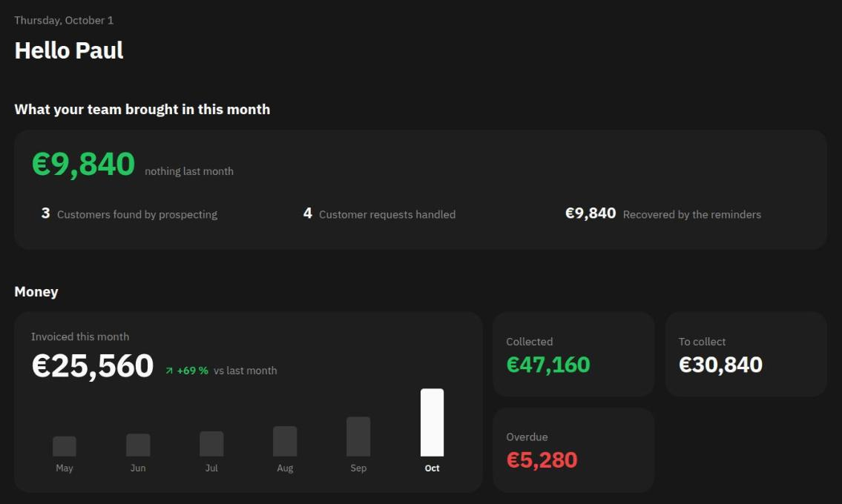
Task: Open the To collect €30,840 card
Action: coord(746,354)
